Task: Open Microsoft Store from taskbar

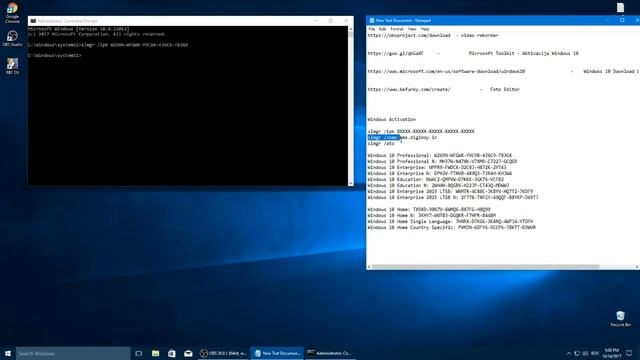Action: (x=172, y=353)
